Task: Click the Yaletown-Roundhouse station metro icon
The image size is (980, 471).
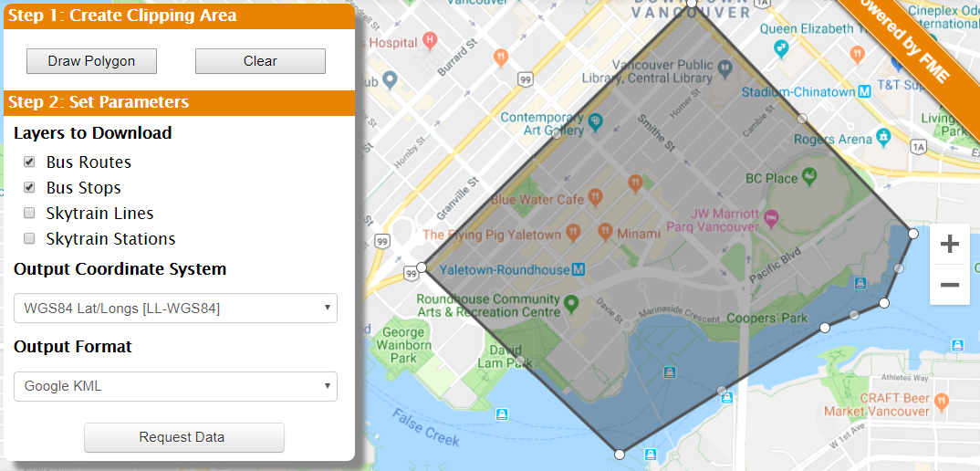Action: coord(579,270)
